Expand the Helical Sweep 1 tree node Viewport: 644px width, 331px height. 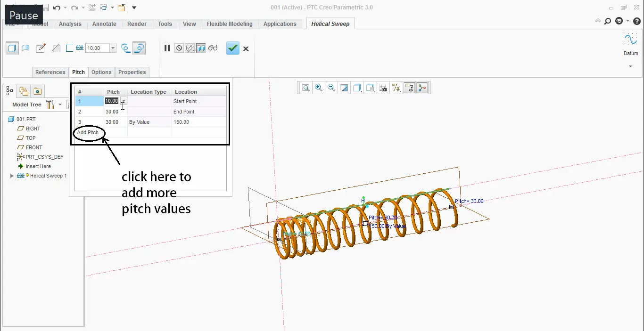click(11, 176)
